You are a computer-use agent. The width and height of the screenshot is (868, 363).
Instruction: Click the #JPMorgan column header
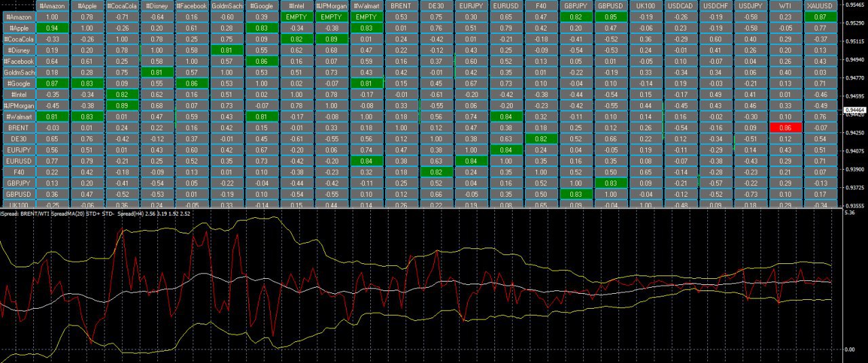pyautogui.click(x=332, y=5)
